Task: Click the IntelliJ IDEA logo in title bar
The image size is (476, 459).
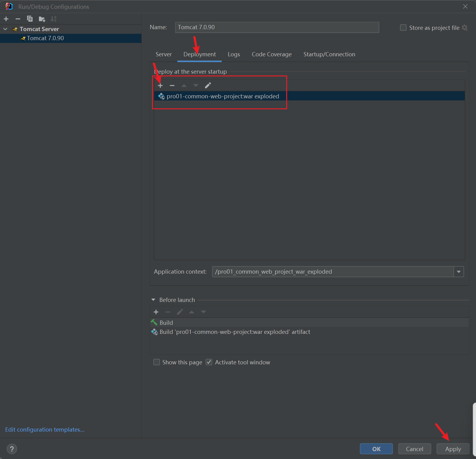Action: [9, 6]
